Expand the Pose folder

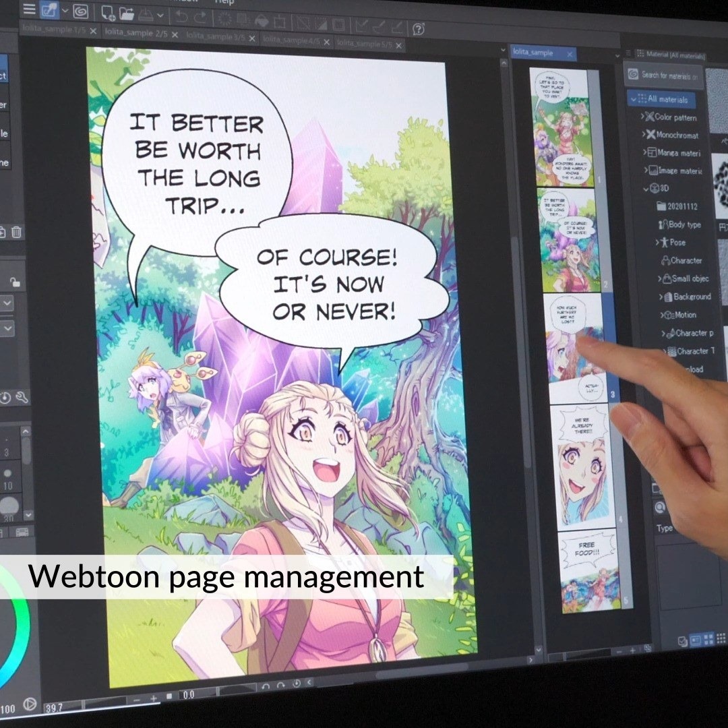[x=657, y=242]
